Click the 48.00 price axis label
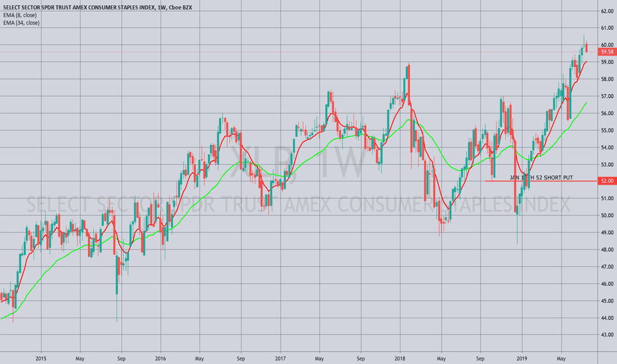The image size is (617, 364). point(607,250)
